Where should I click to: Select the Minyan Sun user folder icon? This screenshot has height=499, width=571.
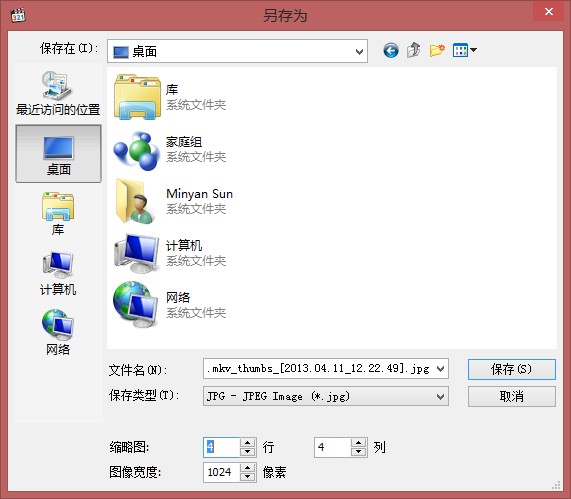[x=135, y=201]
